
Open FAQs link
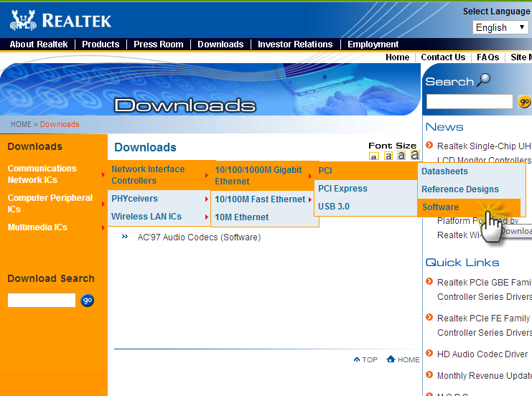click(x=488, y=57)
